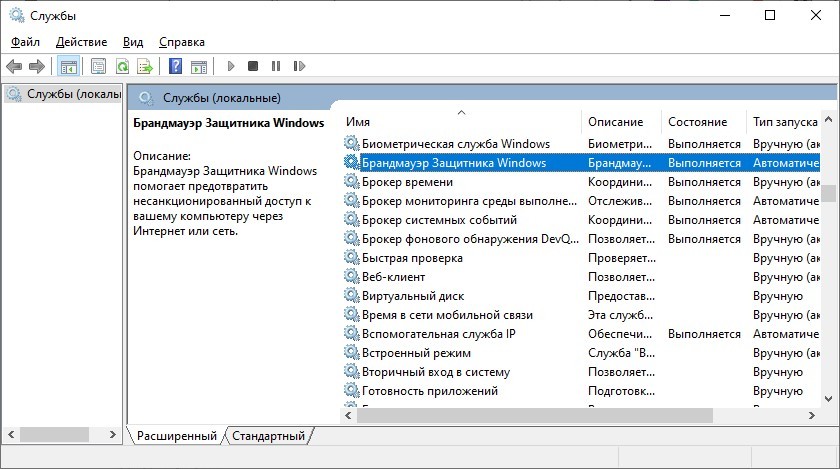
Task: Click the Forward arrow in toolbar
Action: 37,66
